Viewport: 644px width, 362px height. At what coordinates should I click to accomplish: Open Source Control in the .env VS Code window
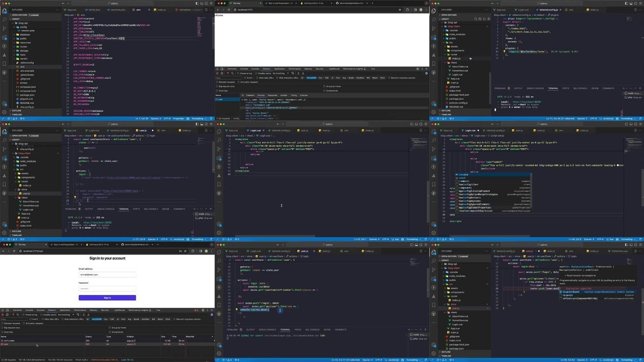coord(4,29)
